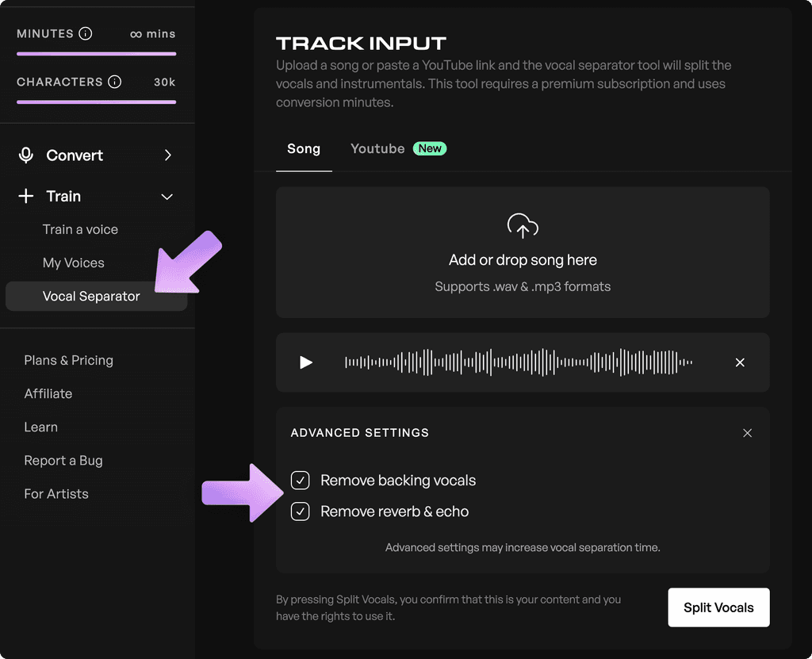Enable the Remove backing vocals option
Screen dimensions: 812x659
pyautogui.click(x=300, y=480)
